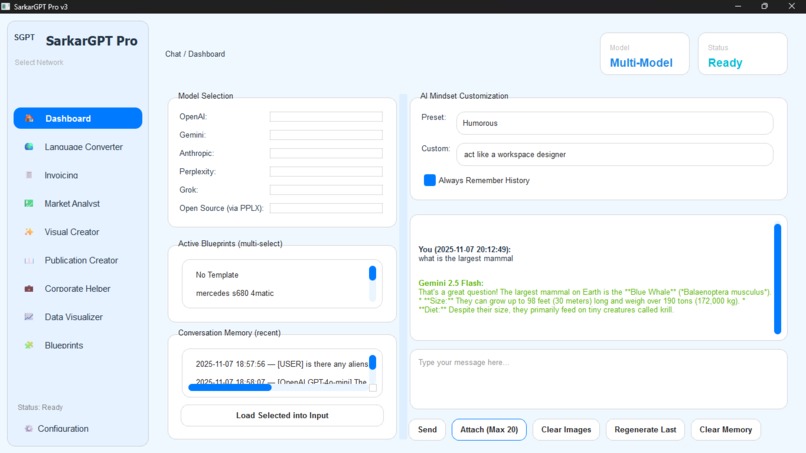
Task: Open the Blueprints section
Action: 78,345
